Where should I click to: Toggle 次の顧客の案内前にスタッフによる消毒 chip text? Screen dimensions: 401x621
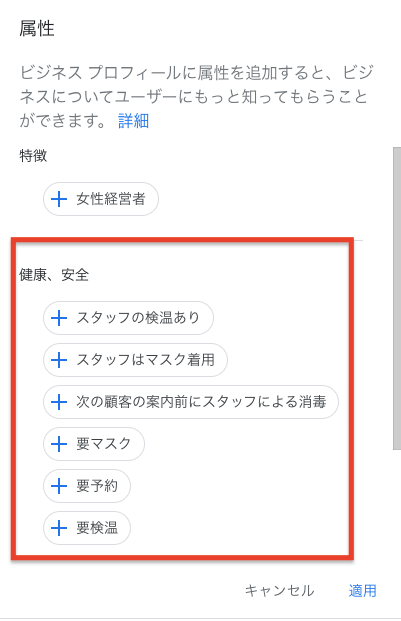(x=201, y=402)
